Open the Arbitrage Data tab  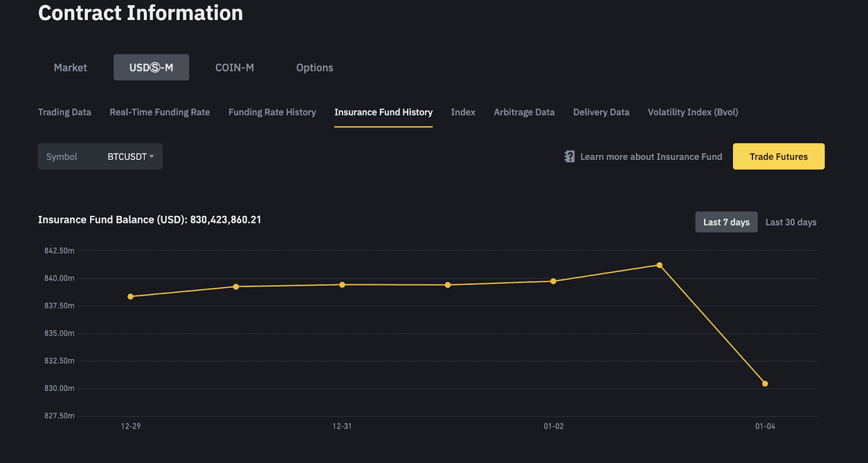pos(524,112)
